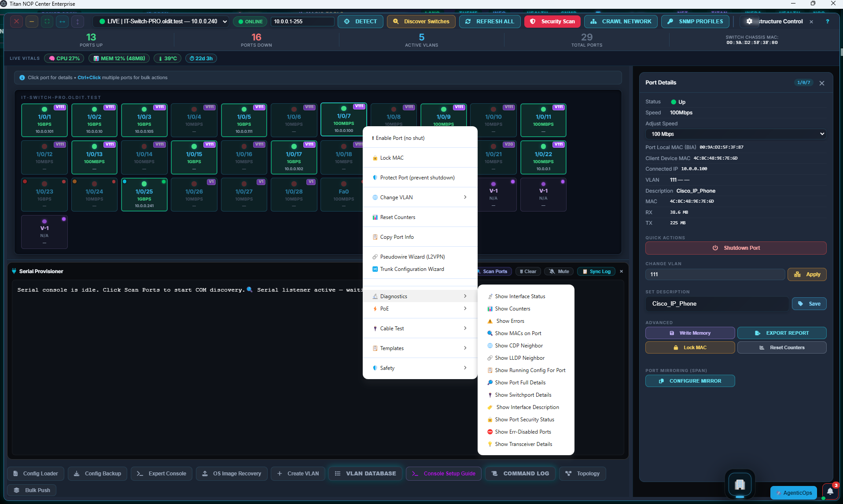Click the orange minimize-panel icon
Image resolution: width=843 pixels, height=504 pixels.
click(32, 21)
